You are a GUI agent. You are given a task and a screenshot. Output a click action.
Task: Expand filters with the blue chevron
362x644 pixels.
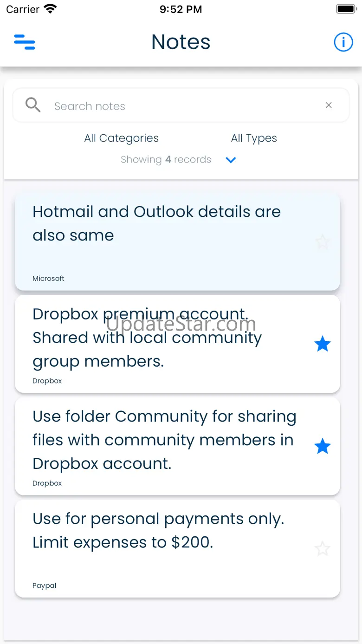231,160
